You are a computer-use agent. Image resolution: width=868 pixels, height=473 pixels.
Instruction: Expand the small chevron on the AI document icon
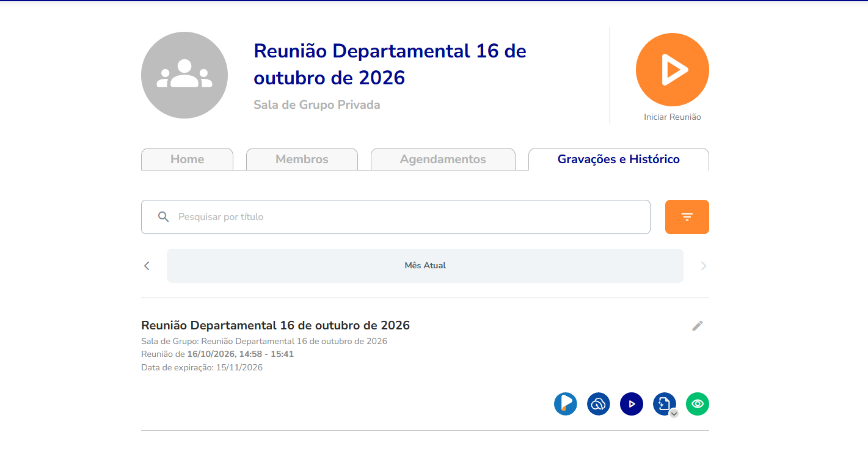tap(674, 413)
